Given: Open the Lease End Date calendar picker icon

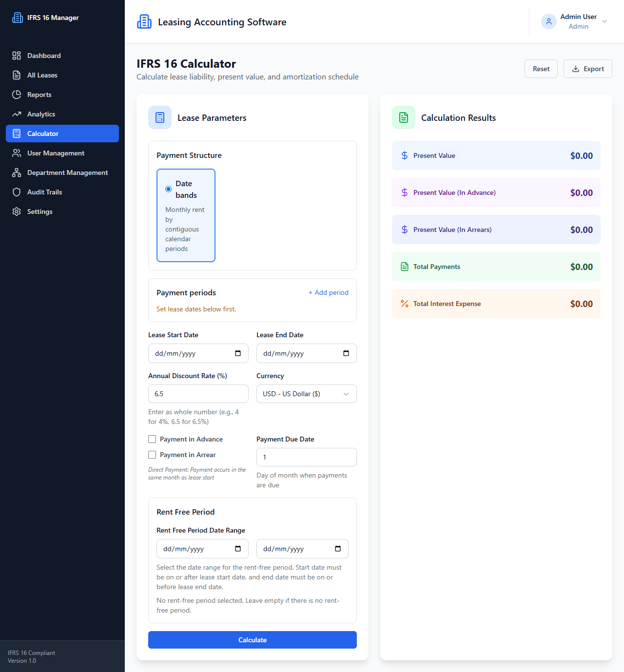Looking at the screenshot, I should [346, 353].
